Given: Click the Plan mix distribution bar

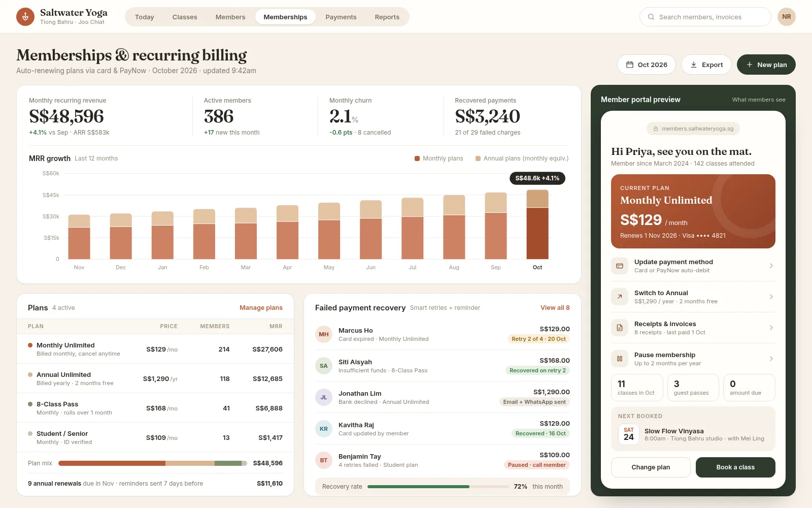Looking at the screenshot, I should coord(153,463).
